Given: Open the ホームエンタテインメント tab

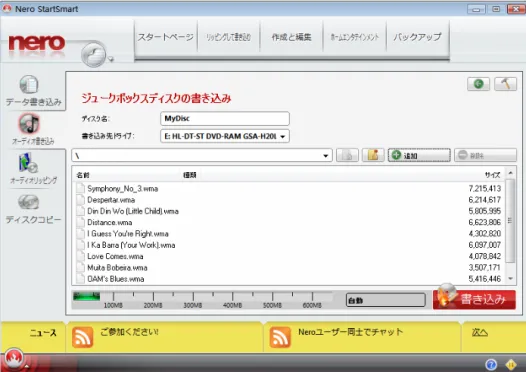Looking at the screenshot, I should (355, 37).
